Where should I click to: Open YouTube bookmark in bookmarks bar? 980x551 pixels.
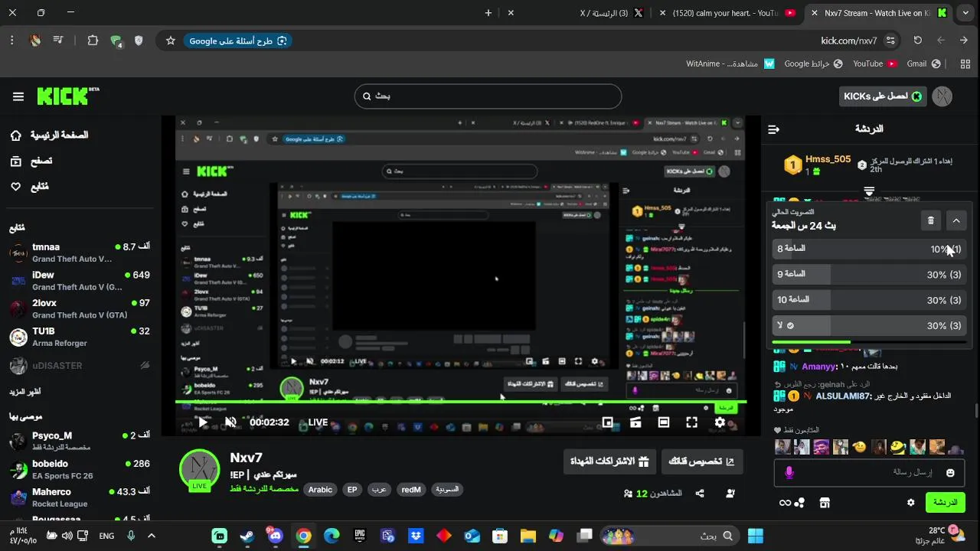(874, 64)
